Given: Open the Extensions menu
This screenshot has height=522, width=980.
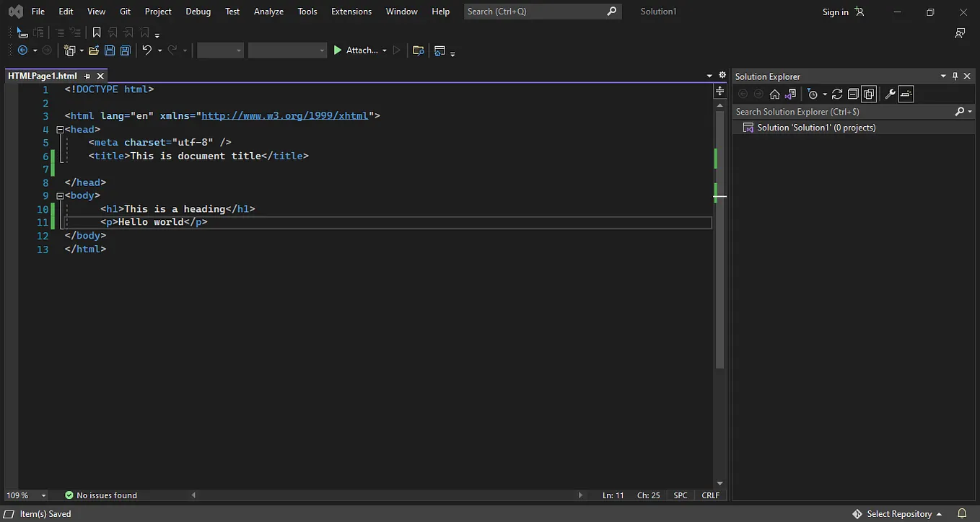Looking at the screenshot, I should [351, 12].
